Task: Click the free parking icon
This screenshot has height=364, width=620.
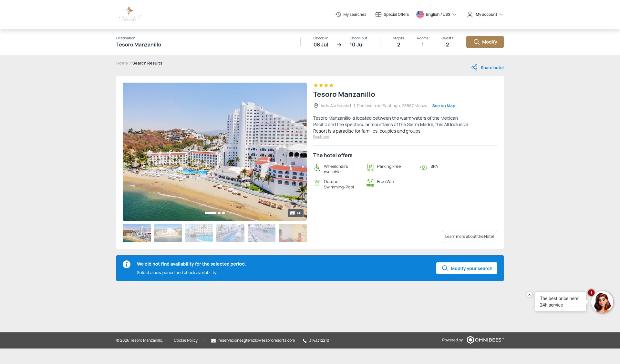Action: click(x=370, y=167)
